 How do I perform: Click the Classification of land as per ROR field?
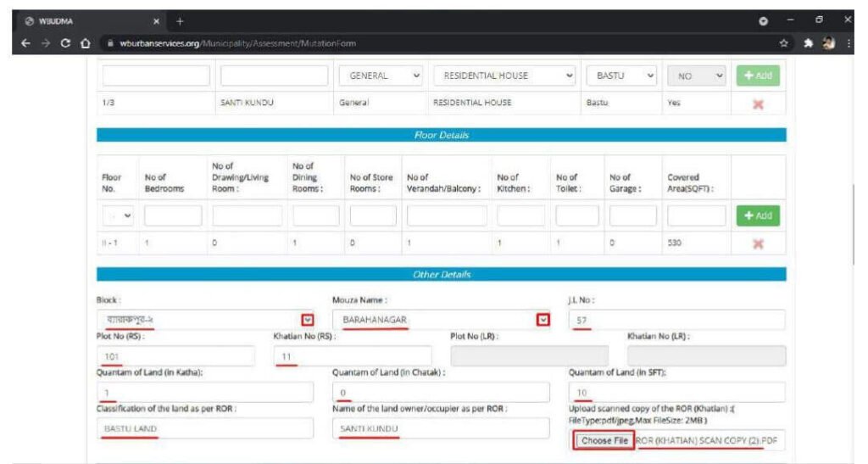(205, 428)
